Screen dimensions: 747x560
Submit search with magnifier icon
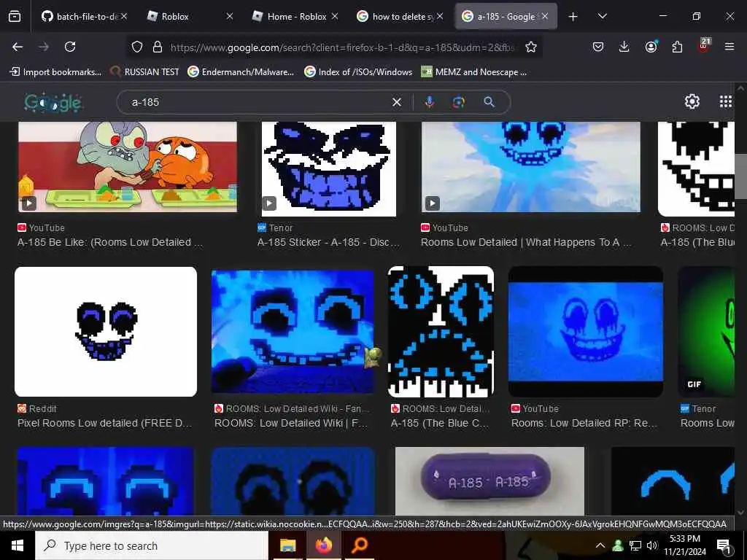click(489, 102)
